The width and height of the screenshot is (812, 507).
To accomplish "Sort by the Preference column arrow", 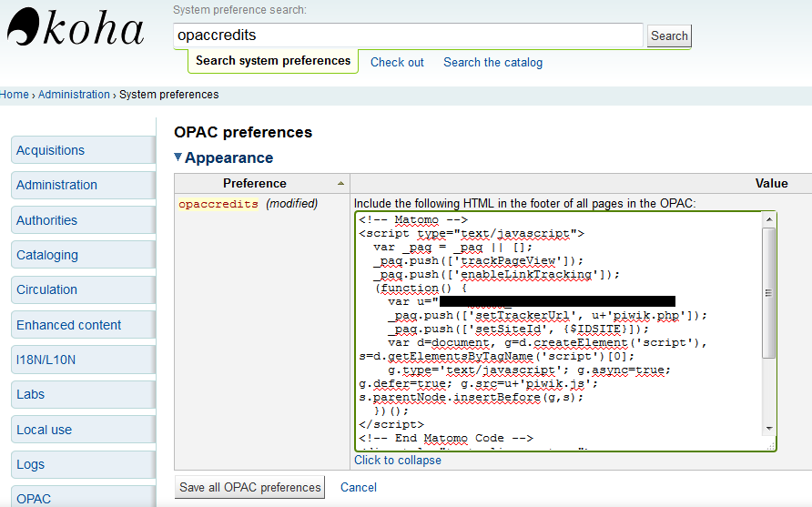I will click(340, 183).
